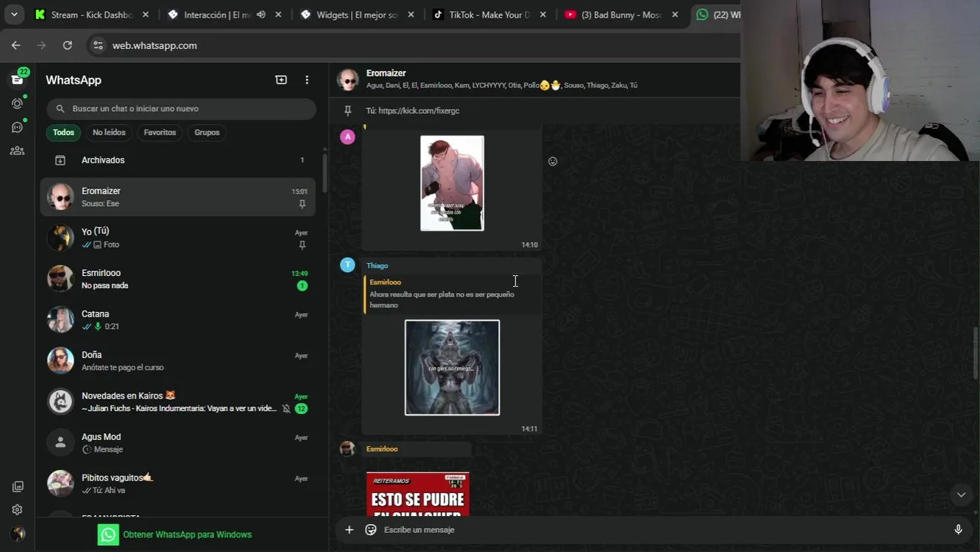This screenshot has height=552, width=980.
Task: Click Thiago's T avatar
Action: tap(347, 264)
